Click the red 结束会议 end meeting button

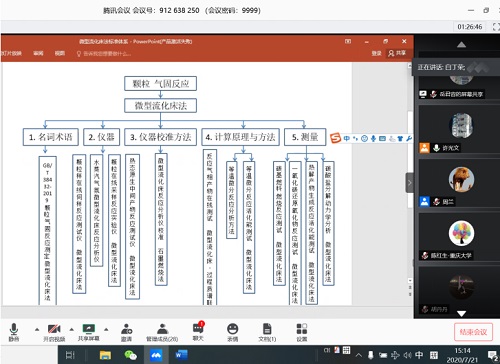[473, 332]
